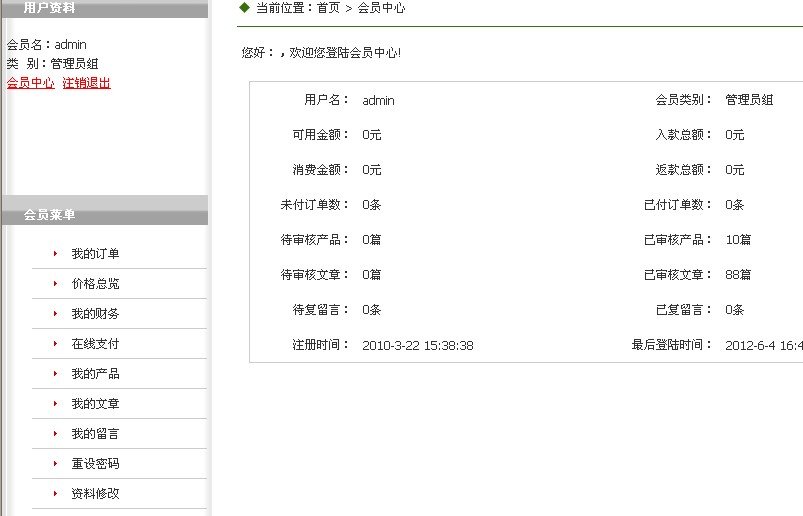
Task: Click the red arrow icon next to 资料修改
Action: (x=56, y=494)
